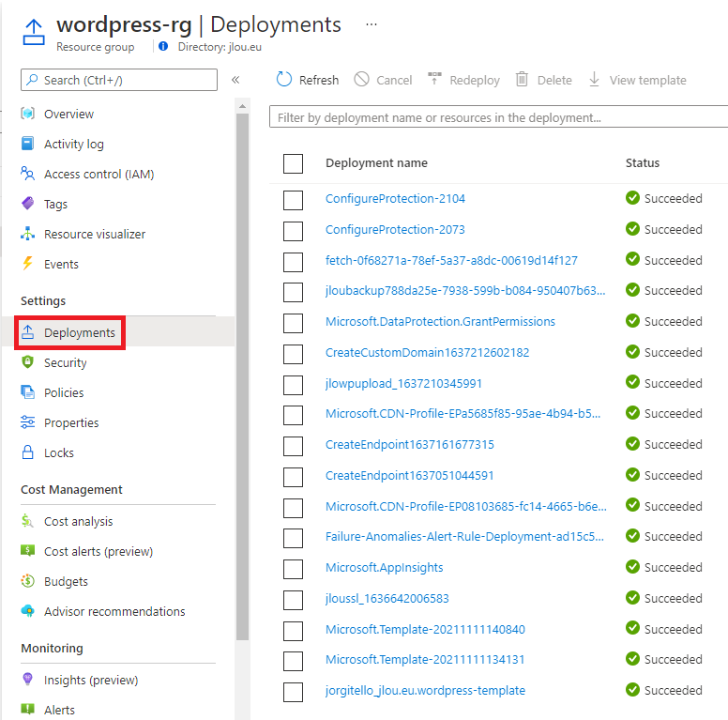Check the ConfigureProtection-2104 row checkbox
This screenshot has width=728, height=720.
coord(293,200)
